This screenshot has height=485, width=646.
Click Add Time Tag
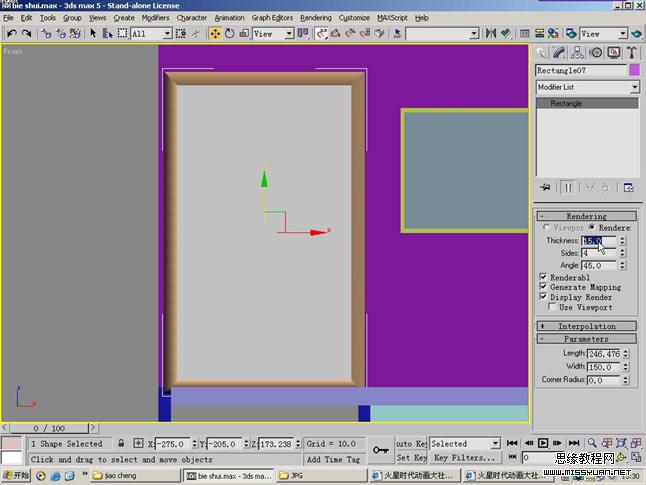[x=333, y=459]
